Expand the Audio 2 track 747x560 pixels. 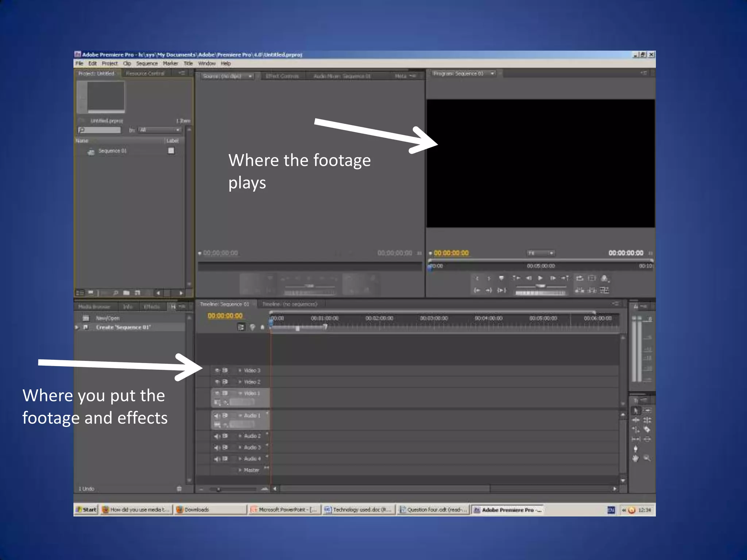pyautogui.click(x=240, y=436)
